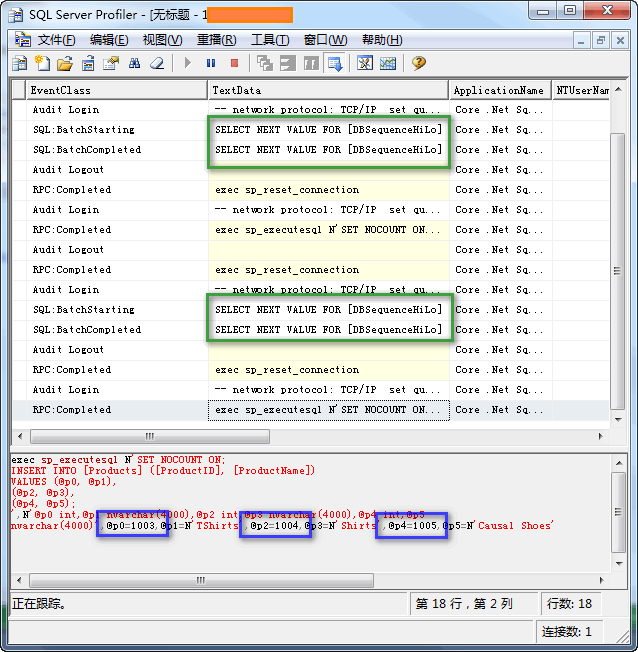Pause the running trace
The height and width of the screenshot is (652, 638).
[x=211, y=63]
